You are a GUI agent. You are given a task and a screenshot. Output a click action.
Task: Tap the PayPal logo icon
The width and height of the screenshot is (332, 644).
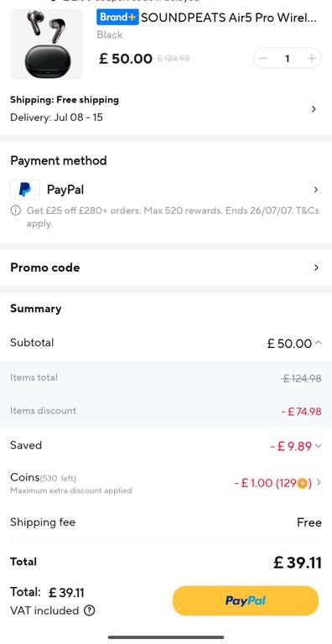pos(24,190)
